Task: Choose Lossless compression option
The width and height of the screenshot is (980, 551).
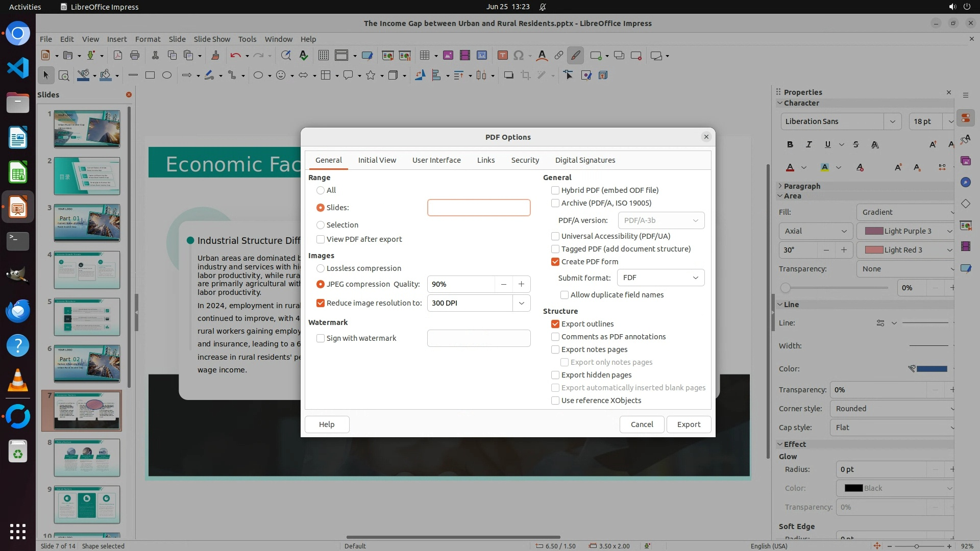Action: pos(321,268)
